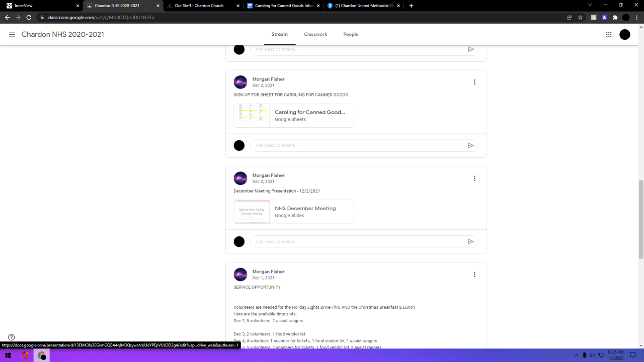Open the gray browser extension icon
644x362 pixels.
[594, 17]
